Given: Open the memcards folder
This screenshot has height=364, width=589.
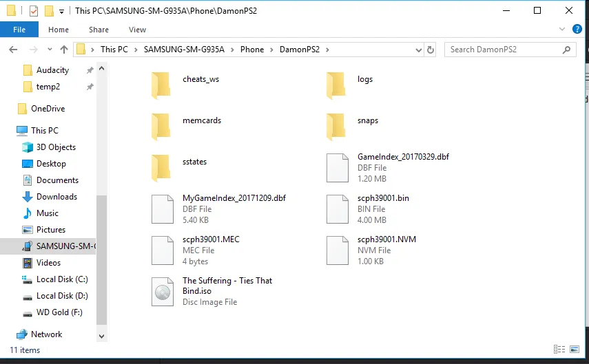Looking at the screenshot, I should pos(161,126).
